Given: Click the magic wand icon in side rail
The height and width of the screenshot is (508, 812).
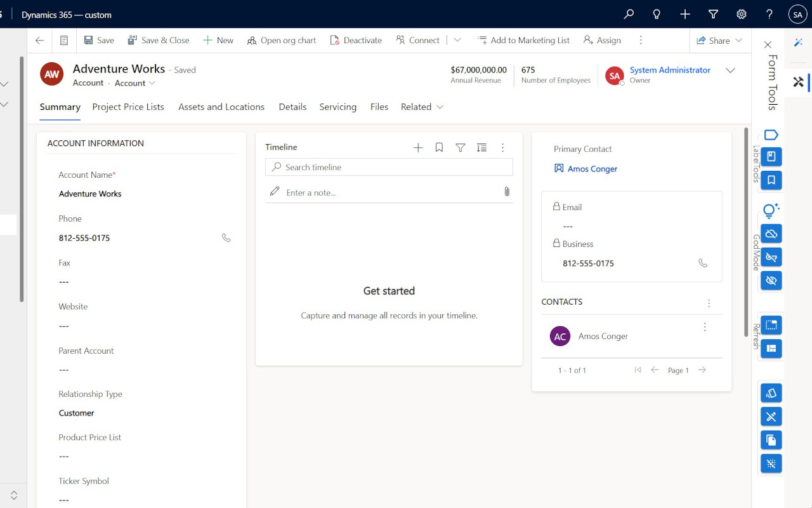Looking at the screenshot, I should pyautogui.click(x=799, y=42).
